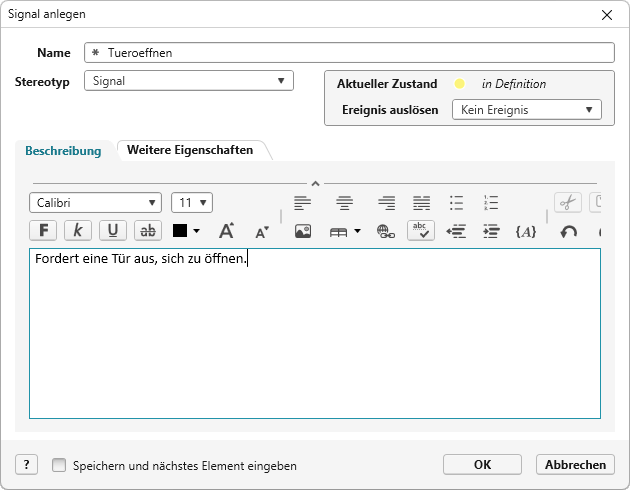Open the text color dropdown arrow
Viewport: 630px width, 490px height.
[x=196, y=231]
